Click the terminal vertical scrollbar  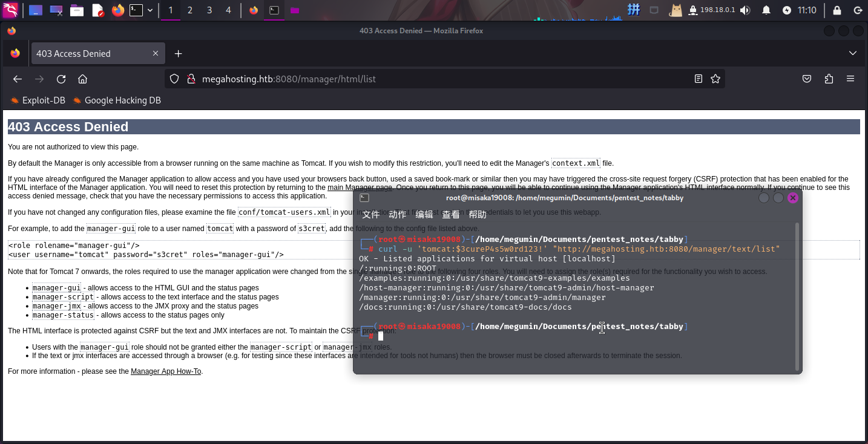[797, 296]
